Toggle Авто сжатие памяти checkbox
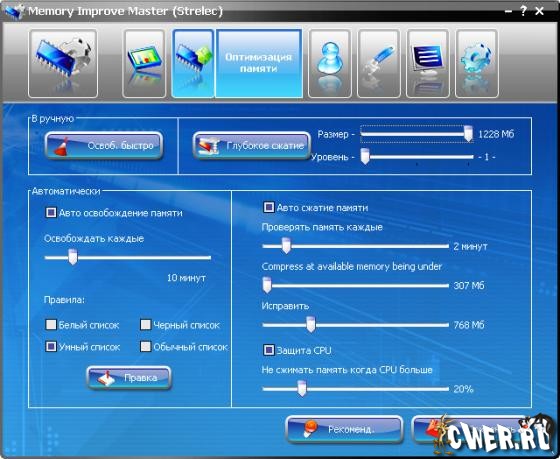This screenshot has width=560, height=459. click(x=269, y=207)
